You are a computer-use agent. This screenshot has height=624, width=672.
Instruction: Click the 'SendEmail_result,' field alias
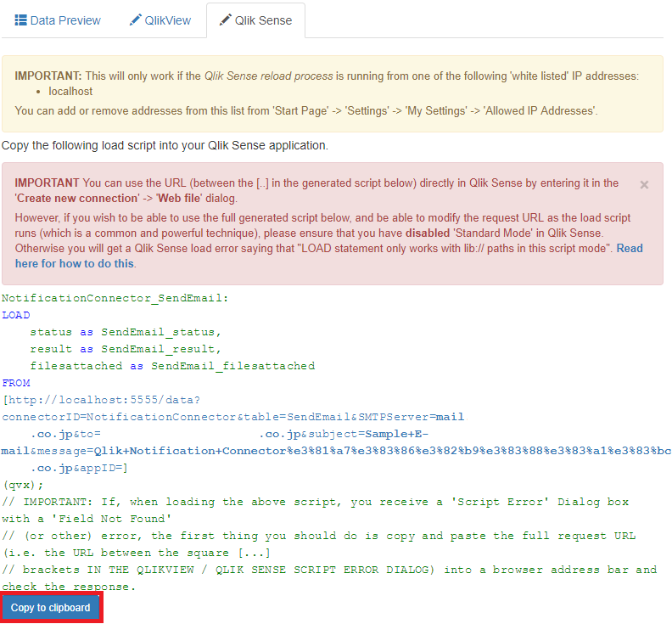(161, 349)
